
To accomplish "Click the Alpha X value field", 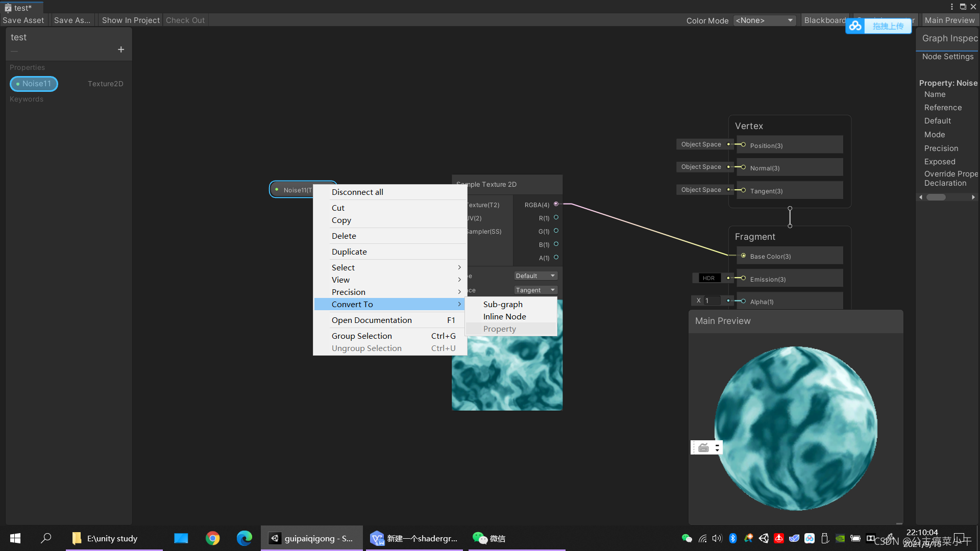I will point(712,301).
